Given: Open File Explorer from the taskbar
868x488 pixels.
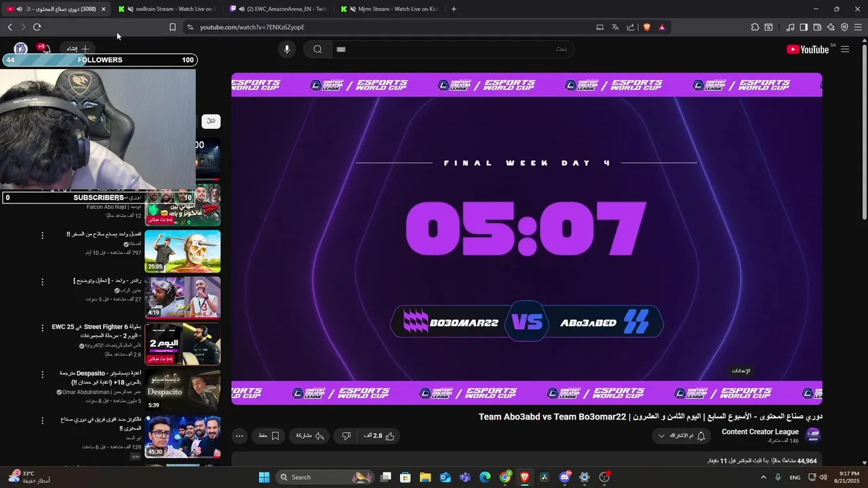Looking at the screenshot, I should point(425,477).
